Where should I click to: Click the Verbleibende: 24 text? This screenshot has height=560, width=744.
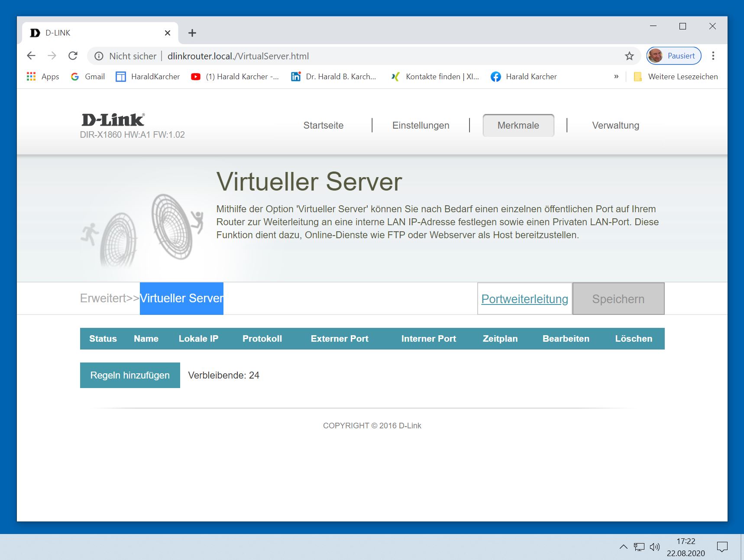pyautogui.click(x=223, y=375)
